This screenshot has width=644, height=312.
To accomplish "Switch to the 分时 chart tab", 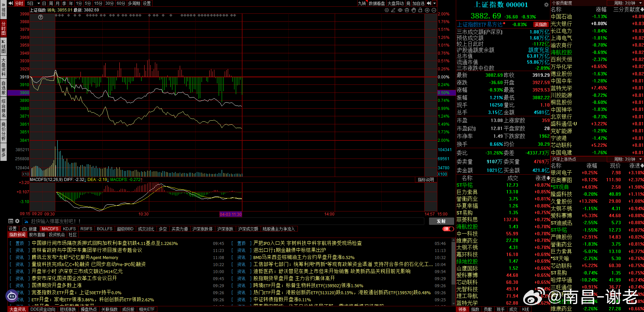I will [18, 3].
